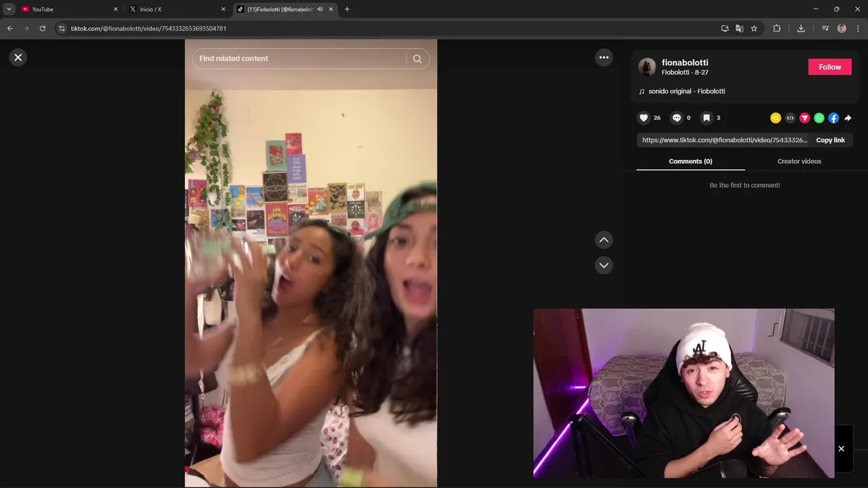The image size is (868, 488).
Task: Close the TikTok browser tab
Action: coord(331,9)
